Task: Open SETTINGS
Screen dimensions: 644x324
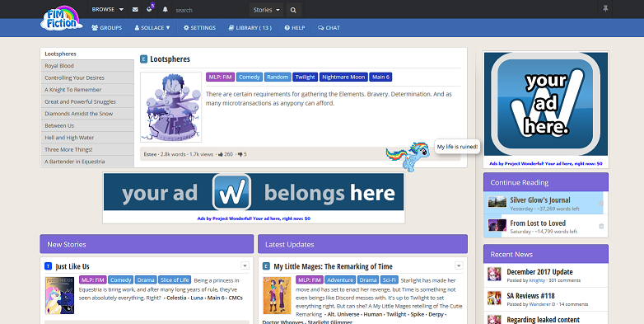Action: tap(199, 27)
